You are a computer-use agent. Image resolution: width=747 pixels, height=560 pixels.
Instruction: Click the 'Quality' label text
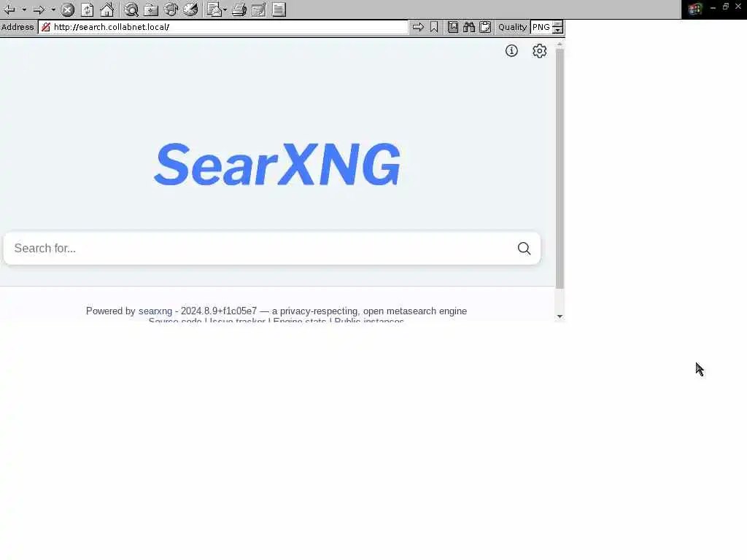pyautogui.click(x=513, y=27)
